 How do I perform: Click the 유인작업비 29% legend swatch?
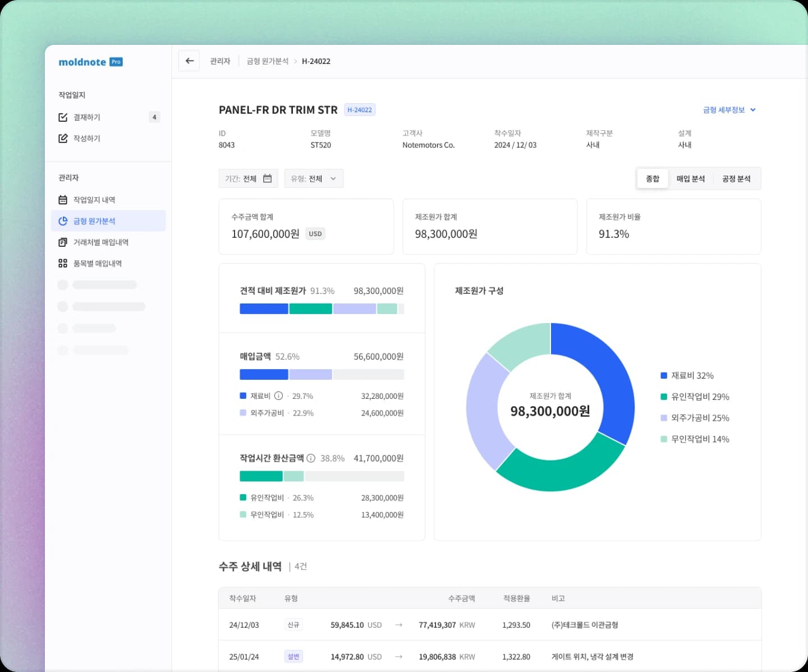[x=664, y=397]
